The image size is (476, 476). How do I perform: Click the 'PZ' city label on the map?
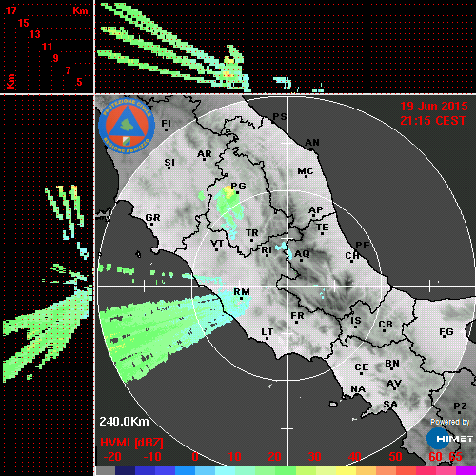(x=460, y=406)
